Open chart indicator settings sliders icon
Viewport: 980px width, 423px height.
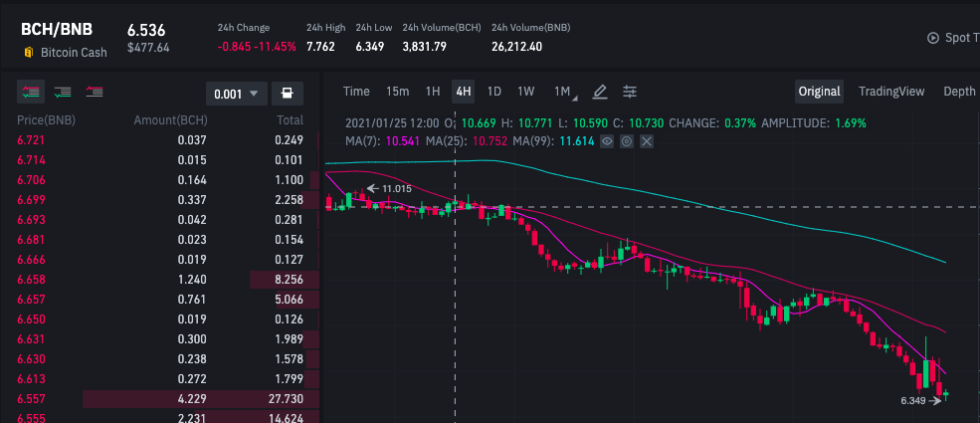(630, 92)
